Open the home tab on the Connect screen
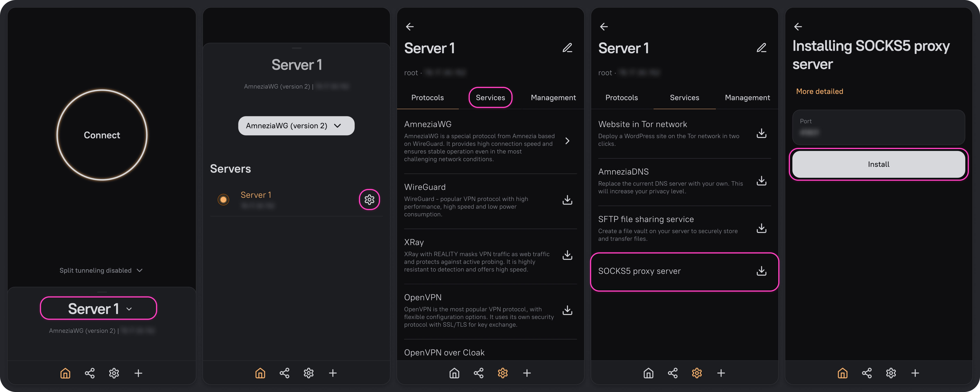This screenshot has width=980, height=392. click(65, 373)
